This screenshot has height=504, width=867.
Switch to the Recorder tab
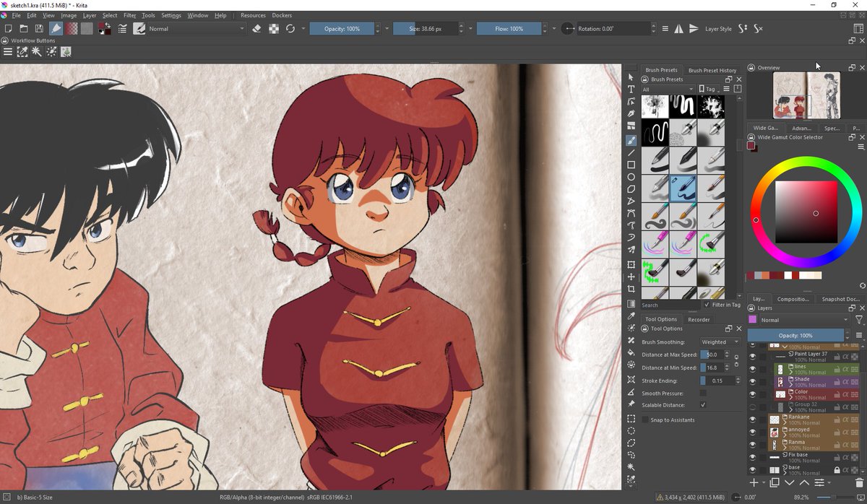coord(699,318)
